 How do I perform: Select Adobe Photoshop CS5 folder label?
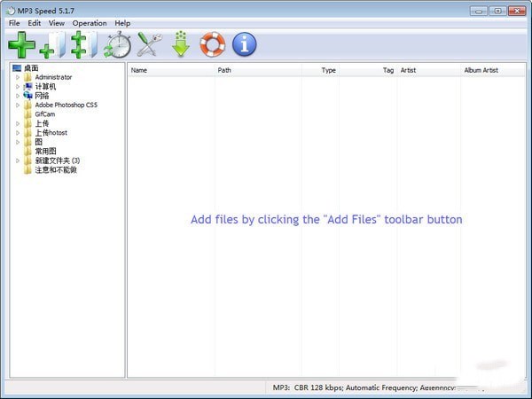(66, 106)
